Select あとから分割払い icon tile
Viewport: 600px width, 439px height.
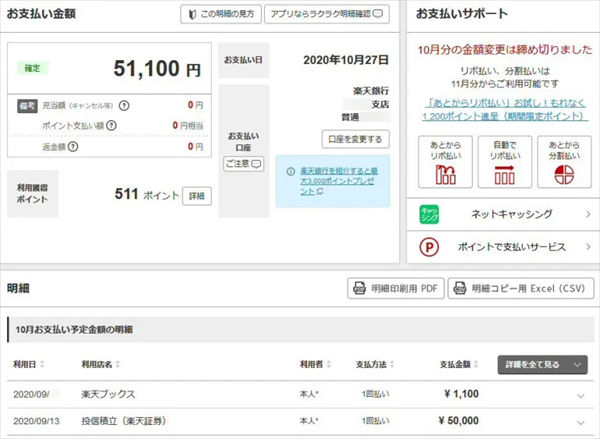[564, 162]
